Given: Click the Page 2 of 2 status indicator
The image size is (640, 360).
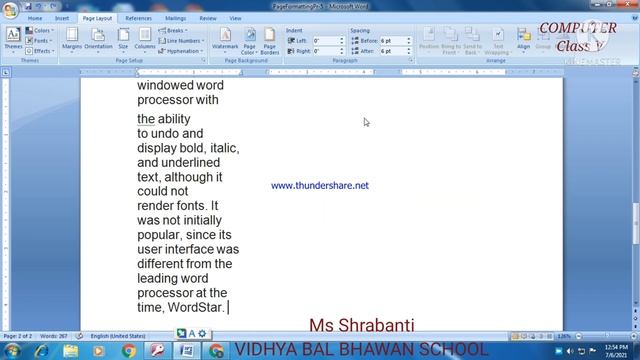Looking at the screenshot, I should coord(18,336).
